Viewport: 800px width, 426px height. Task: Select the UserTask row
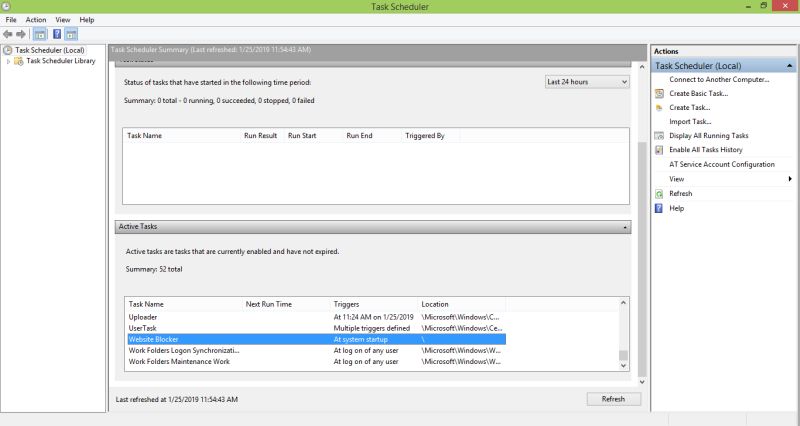click(316, 329)
